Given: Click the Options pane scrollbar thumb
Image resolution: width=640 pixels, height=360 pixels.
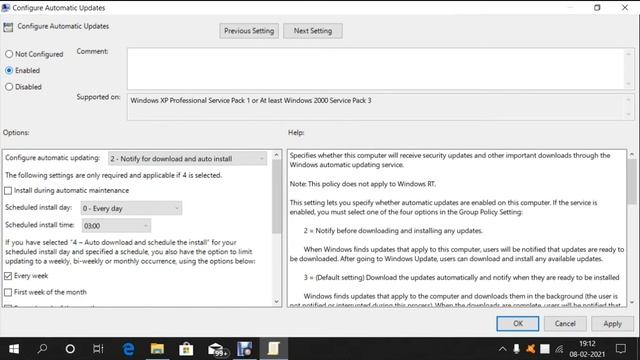Looking at the screenshot, I should [x=277, y=196].
